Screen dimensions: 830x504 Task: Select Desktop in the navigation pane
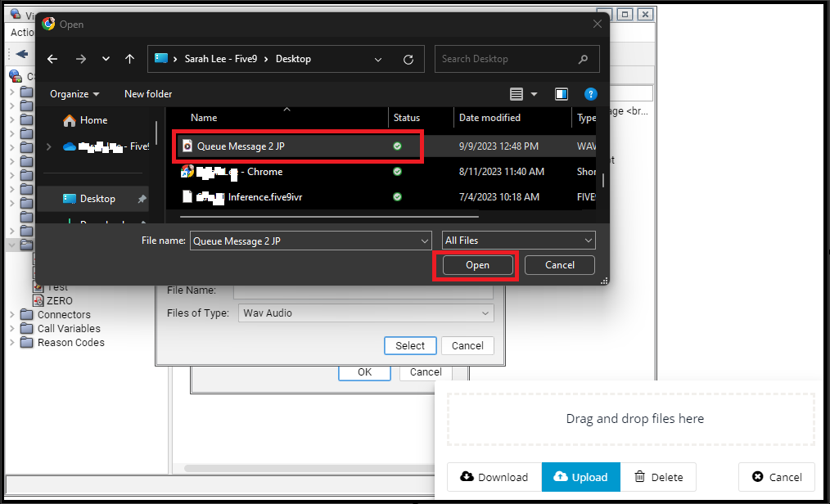tap(93, 199)
